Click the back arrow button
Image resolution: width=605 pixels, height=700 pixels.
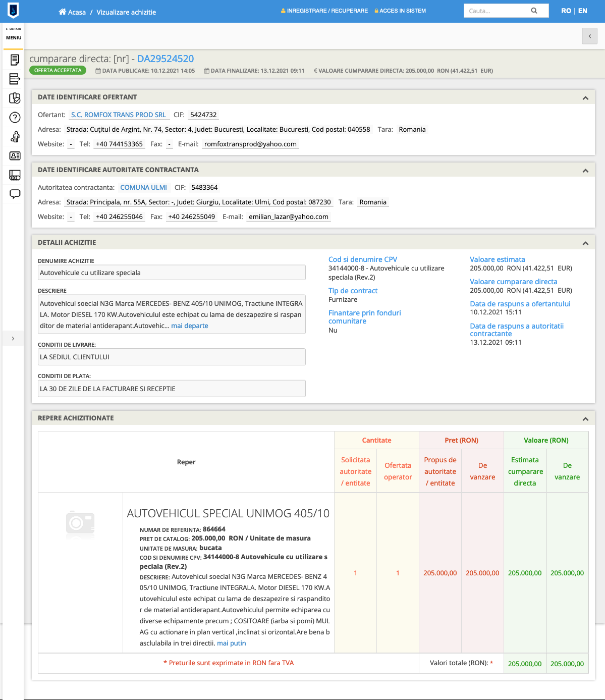tap(590, 36)
